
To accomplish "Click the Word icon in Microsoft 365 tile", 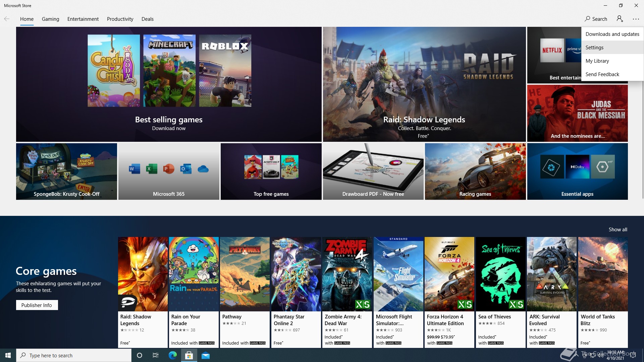I will 135,169.
